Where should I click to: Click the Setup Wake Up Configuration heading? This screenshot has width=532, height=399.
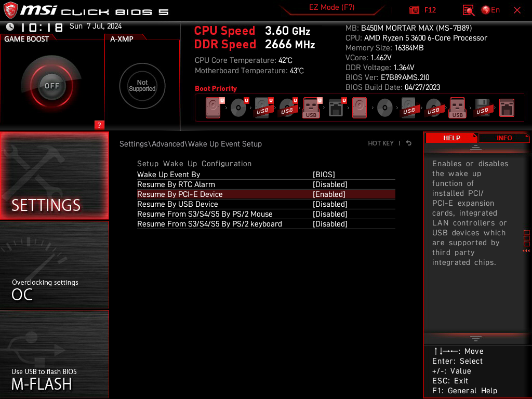(194, 164)
